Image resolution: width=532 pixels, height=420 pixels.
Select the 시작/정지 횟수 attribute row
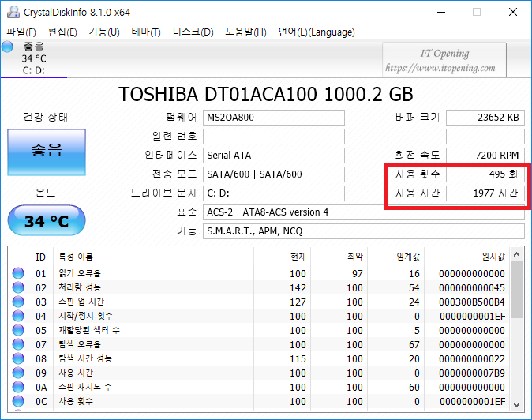click(x=259, y=317)
